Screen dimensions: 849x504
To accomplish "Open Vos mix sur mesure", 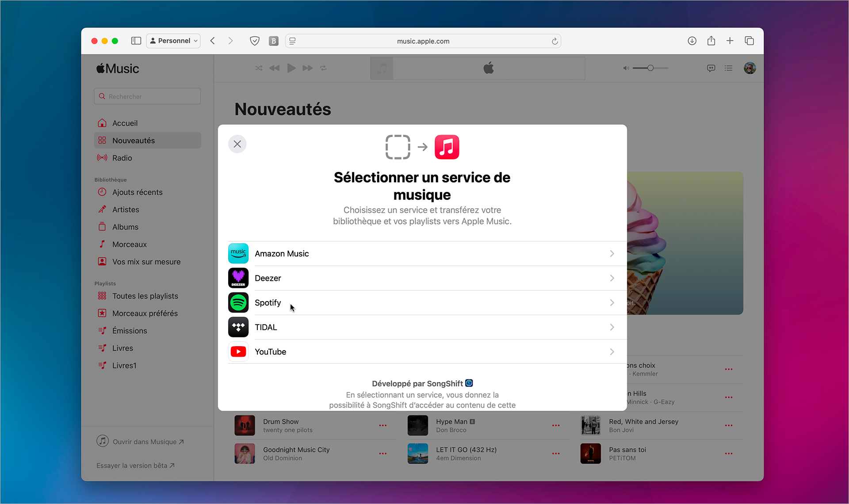I will coord(147,262).
